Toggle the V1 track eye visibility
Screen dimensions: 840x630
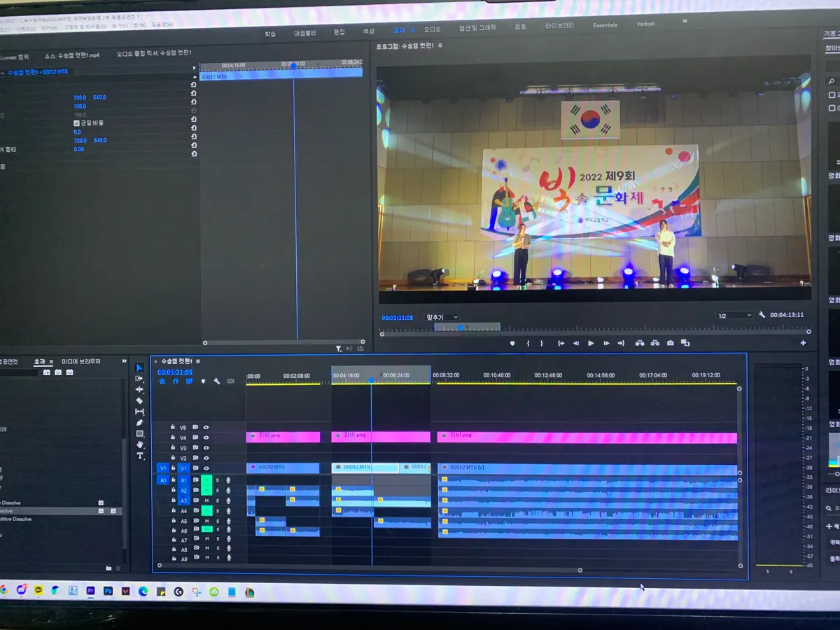pos(206,468)
